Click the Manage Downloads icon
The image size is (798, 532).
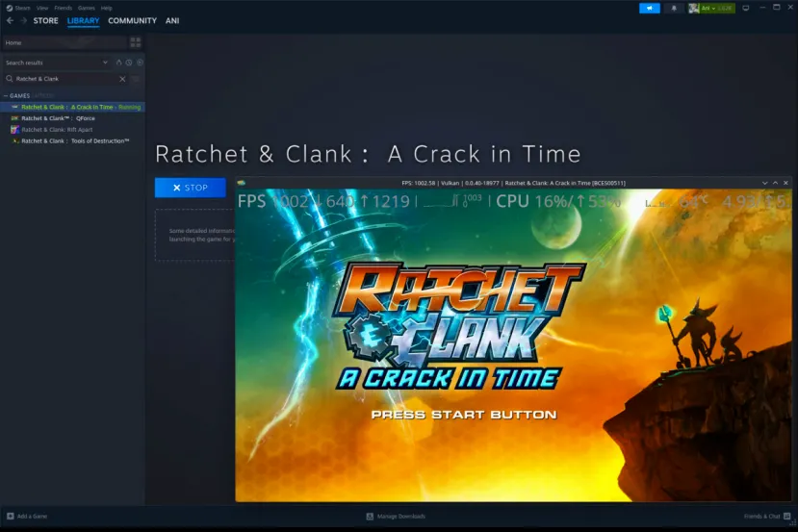(370, 517)
